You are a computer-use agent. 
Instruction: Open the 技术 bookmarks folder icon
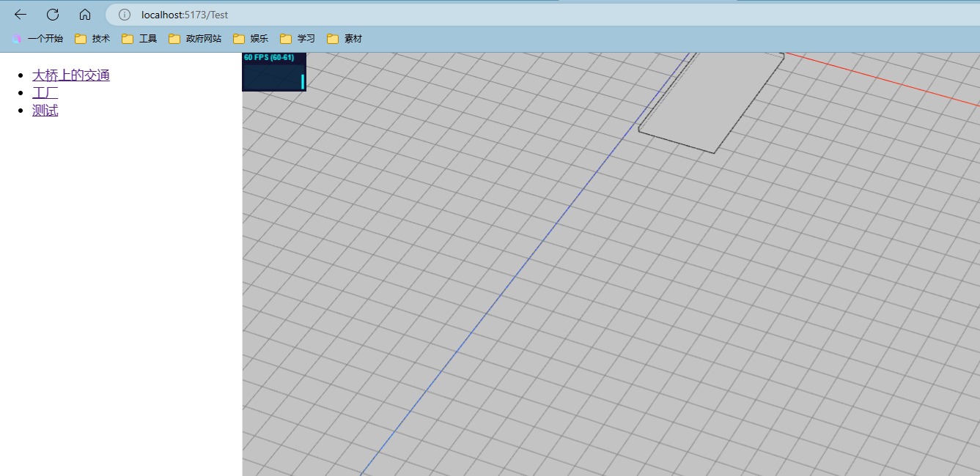(x=81, y=38)
